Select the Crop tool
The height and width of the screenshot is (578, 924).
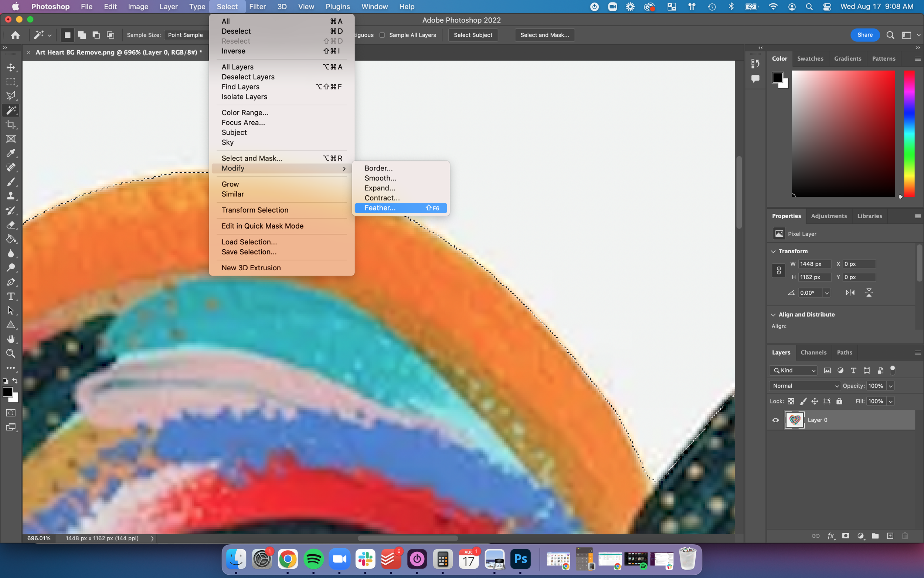click(x=11, y=125)
